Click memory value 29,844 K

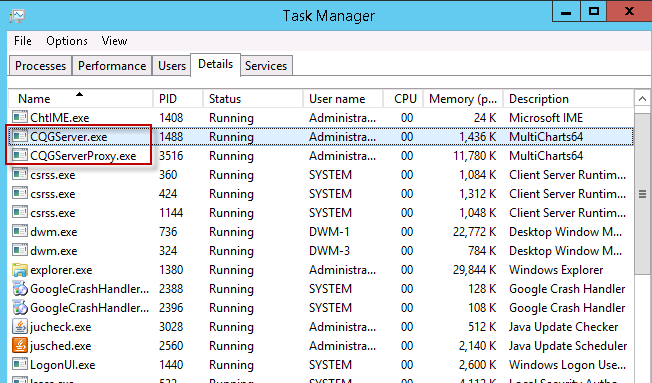point(474,270)
